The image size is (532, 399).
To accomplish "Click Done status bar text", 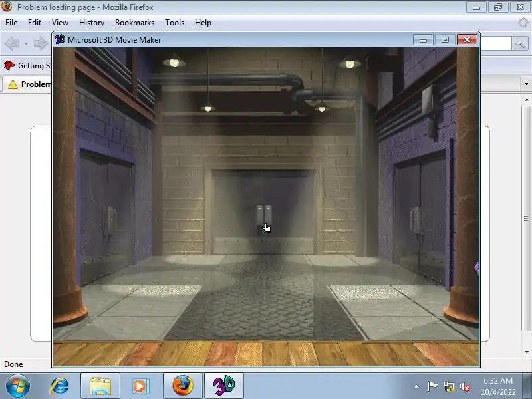I will tap(13, 364).
